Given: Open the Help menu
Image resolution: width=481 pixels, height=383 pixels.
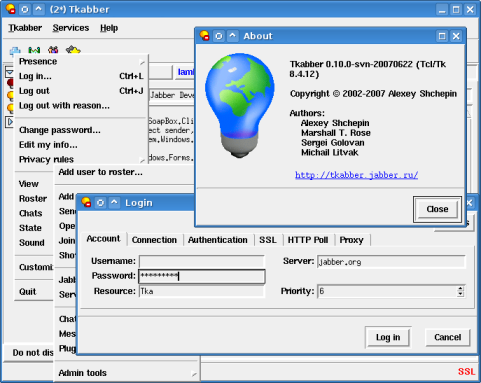Looking at the screenshot, I should click(109, 28).
